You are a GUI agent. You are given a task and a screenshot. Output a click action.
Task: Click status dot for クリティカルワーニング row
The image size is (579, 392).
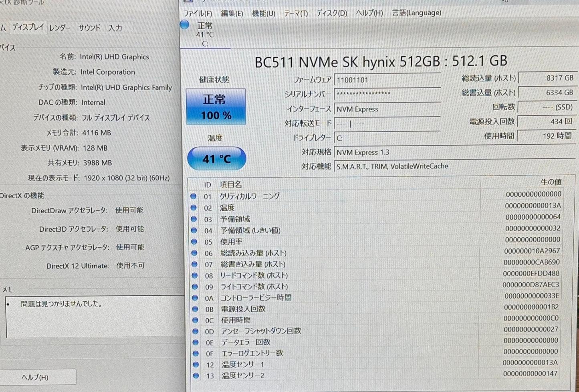click(x=194, y=196)
